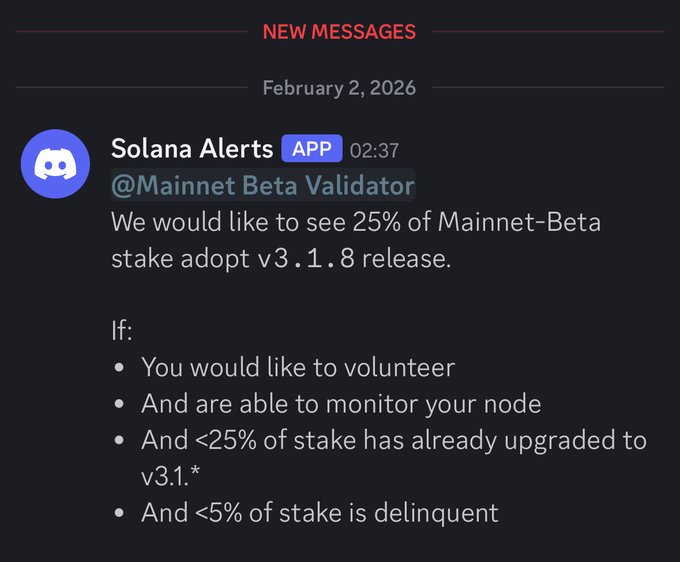Click the line starting "We would like to see"
Screen dimensions: 680x562
pyautogui.click(x=355, y=221)
